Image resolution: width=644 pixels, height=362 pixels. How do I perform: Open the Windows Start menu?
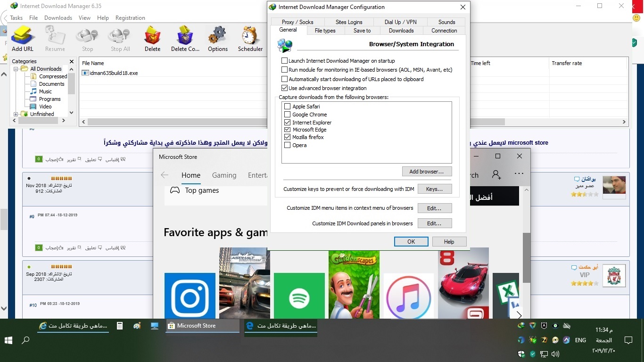tap(8, 340)
